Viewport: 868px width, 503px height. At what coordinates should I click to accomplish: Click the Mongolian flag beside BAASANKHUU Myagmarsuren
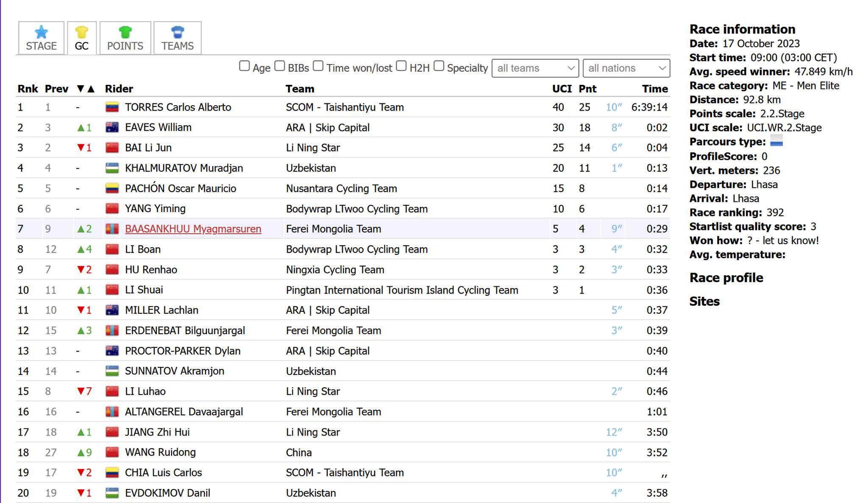(112, 229)
